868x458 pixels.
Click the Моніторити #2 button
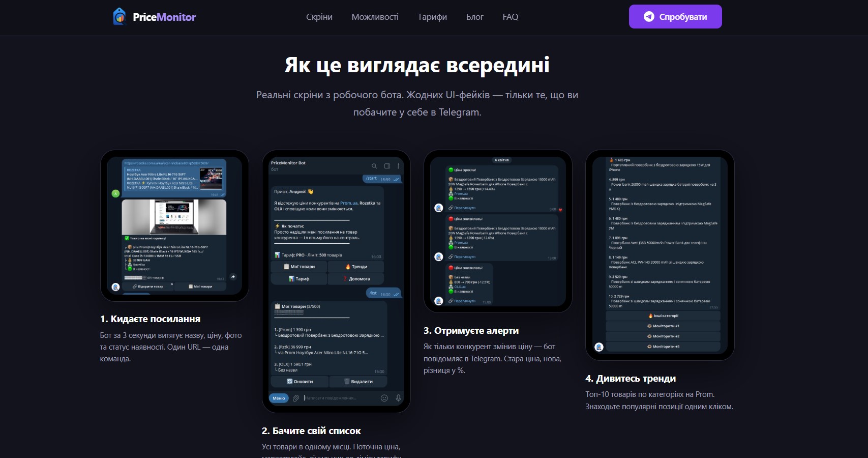coord(663,336)
